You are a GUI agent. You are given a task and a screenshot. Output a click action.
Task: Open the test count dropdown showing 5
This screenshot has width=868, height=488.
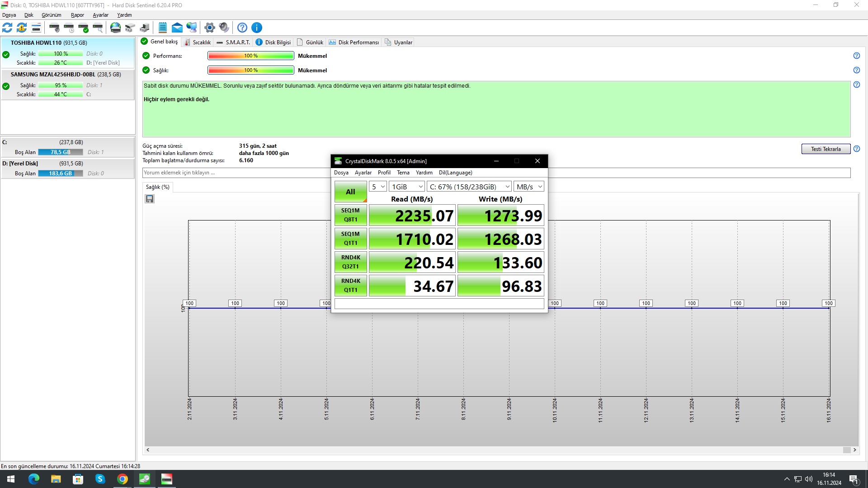click(378, 187)
